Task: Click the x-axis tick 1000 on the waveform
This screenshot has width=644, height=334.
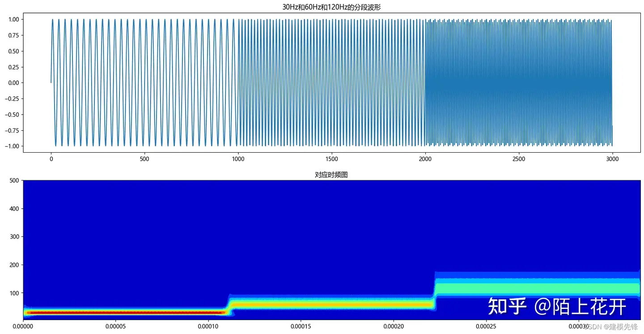Action: click(x=238, y=158)
